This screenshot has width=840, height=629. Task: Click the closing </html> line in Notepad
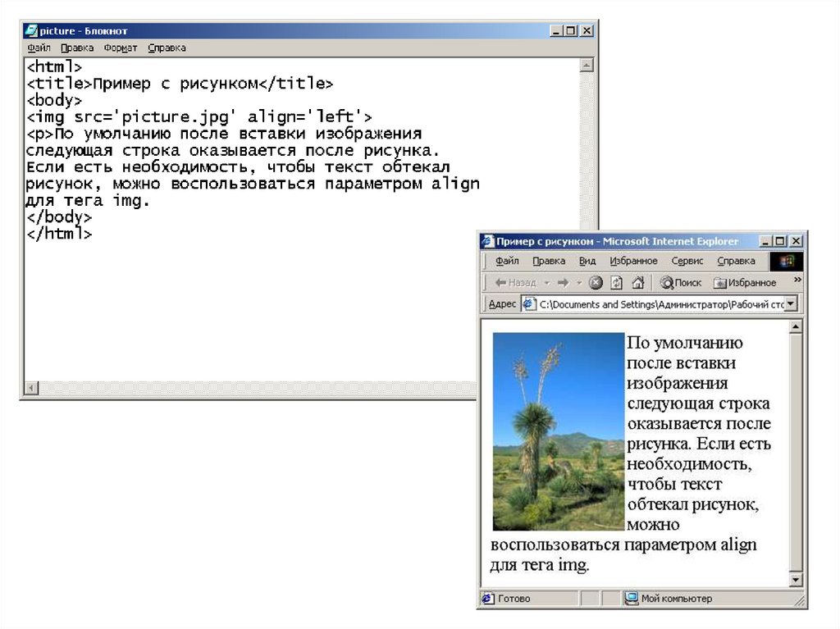59,234
